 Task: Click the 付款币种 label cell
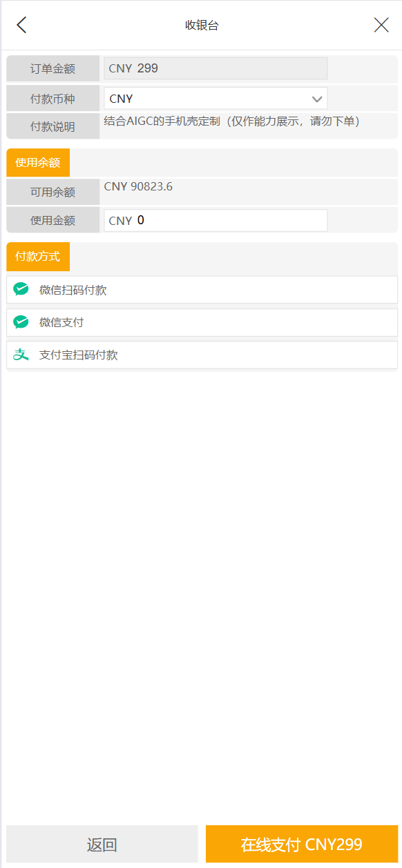pos(52,99)
